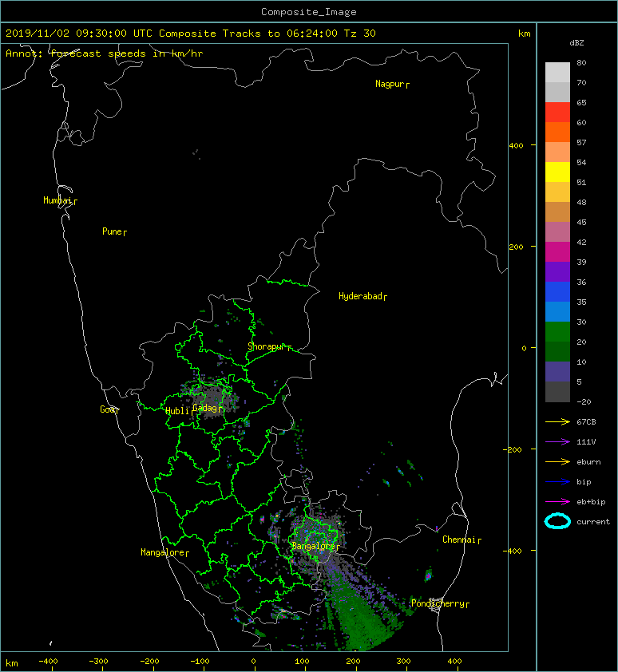618x672 pixels.
Task: Click the Pondicherry city label
Action: point(438,603)
